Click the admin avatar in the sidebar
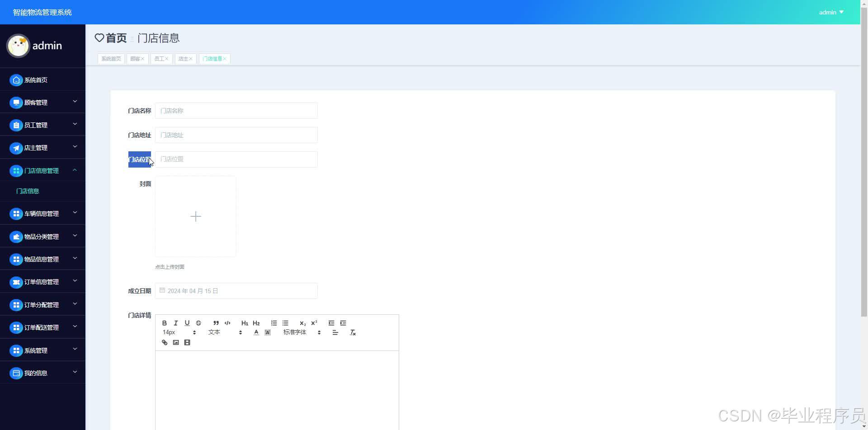Viewport: 868px width, 430px height. [18, 46]
